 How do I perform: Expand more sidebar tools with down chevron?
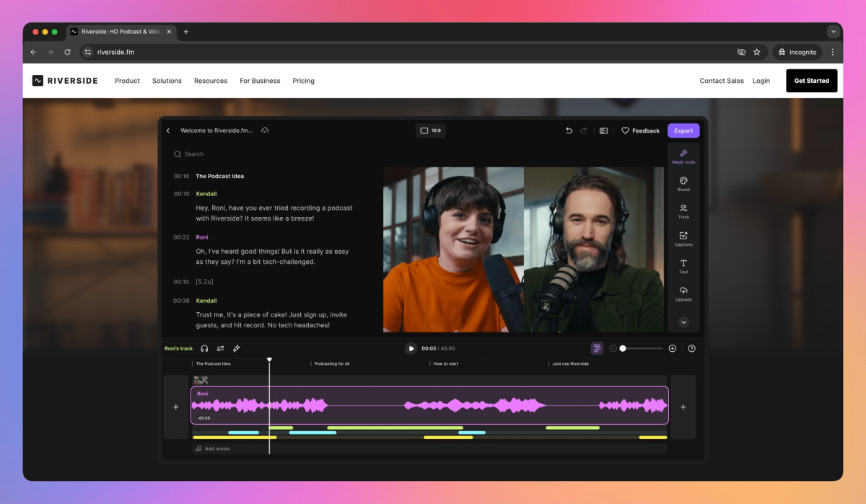683,322
